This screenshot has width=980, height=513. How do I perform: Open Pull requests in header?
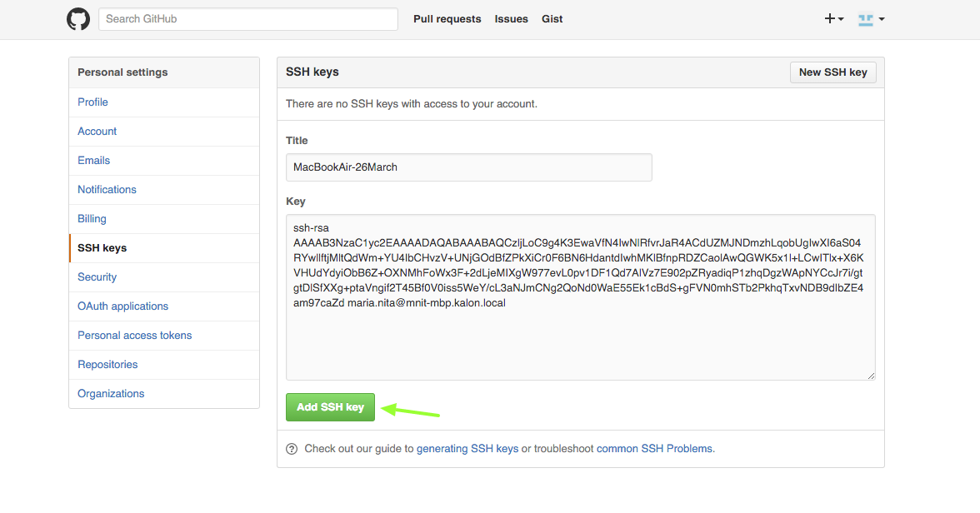point(447,19)
